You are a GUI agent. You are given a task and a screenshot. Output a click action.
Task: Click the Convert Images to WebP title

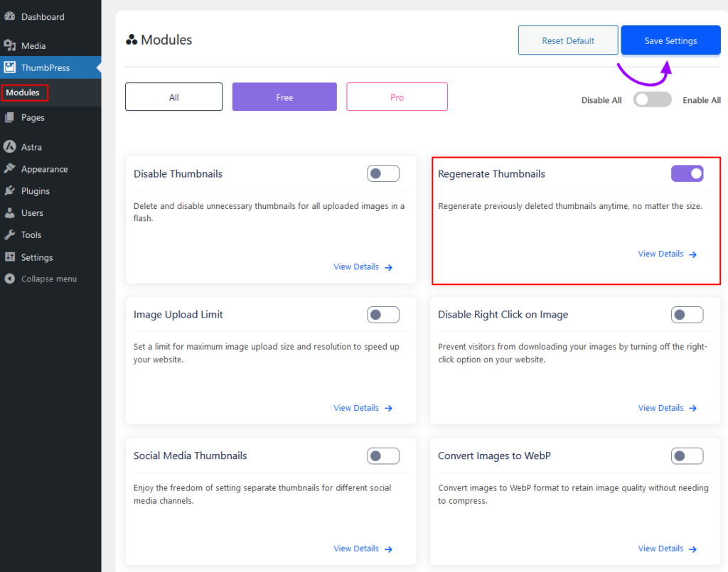(494, 455)
